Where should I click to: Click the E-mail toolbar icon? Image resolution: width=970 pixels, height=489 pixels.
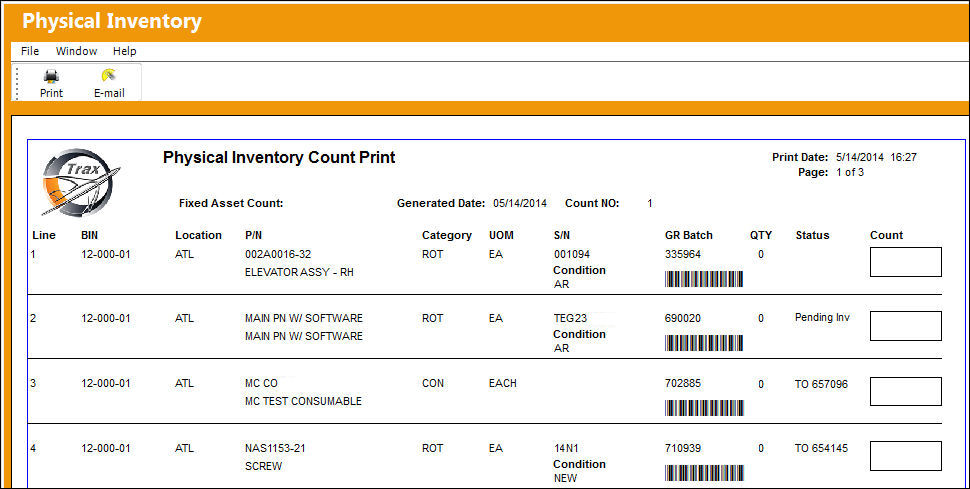click(109, 76)
